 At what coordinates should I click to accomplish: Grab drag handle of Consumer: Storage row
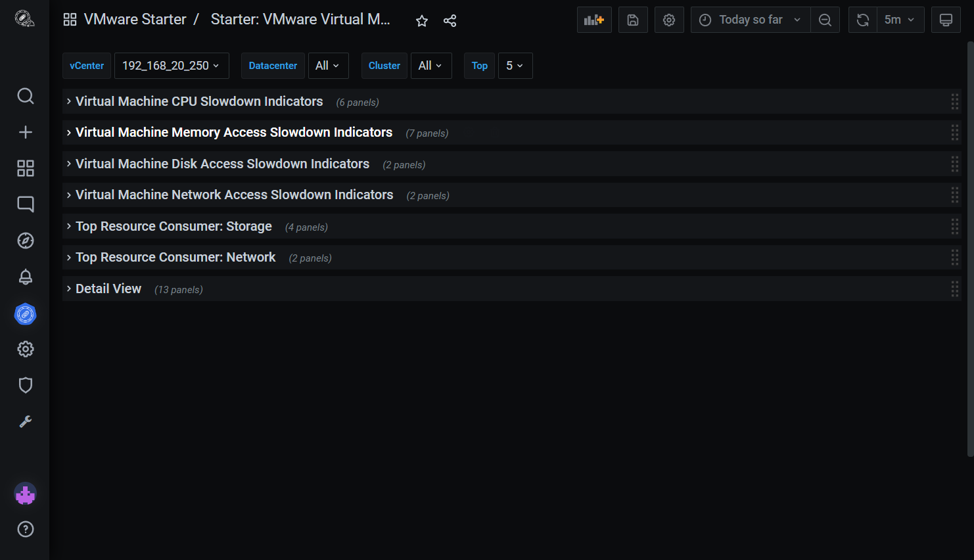(x=954, y=226)
